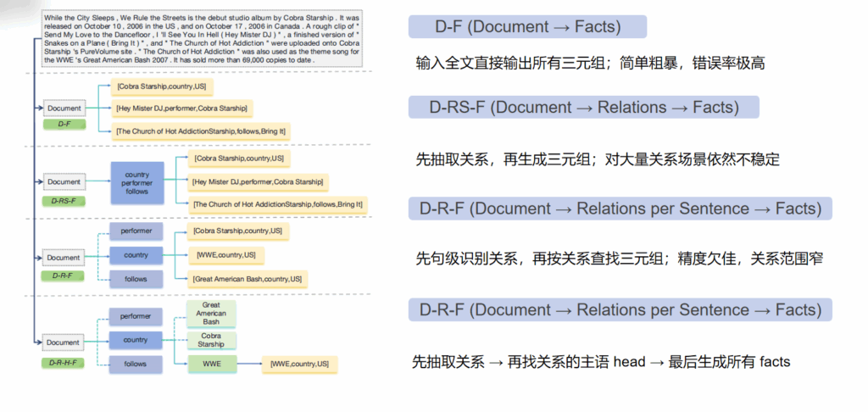Select the green D-R-H-F pipeline label

[x=64, y=362]
